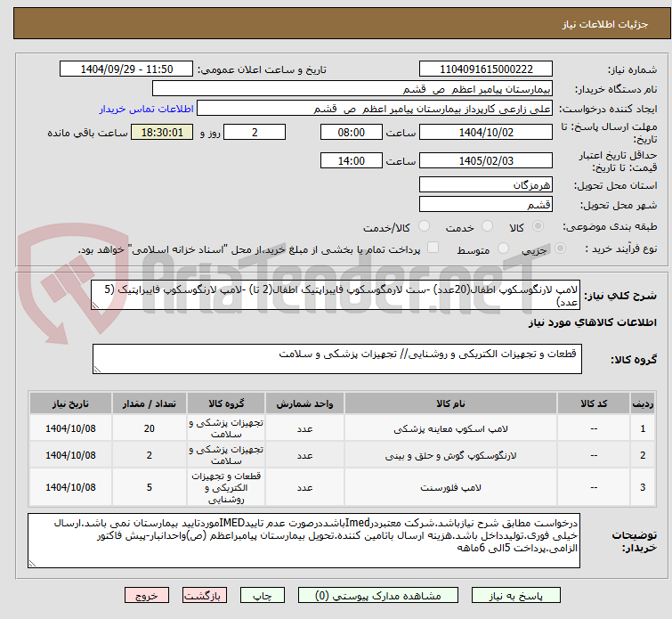The image size is (672, 619).
Task: Click the بازگشت back button
Action: point(205,596)
